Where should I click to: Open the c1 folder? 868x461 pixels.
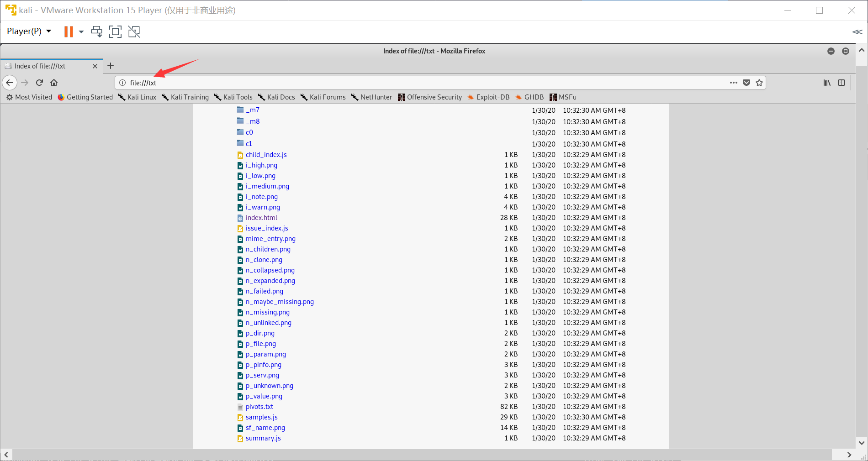[x=249, y=144]
